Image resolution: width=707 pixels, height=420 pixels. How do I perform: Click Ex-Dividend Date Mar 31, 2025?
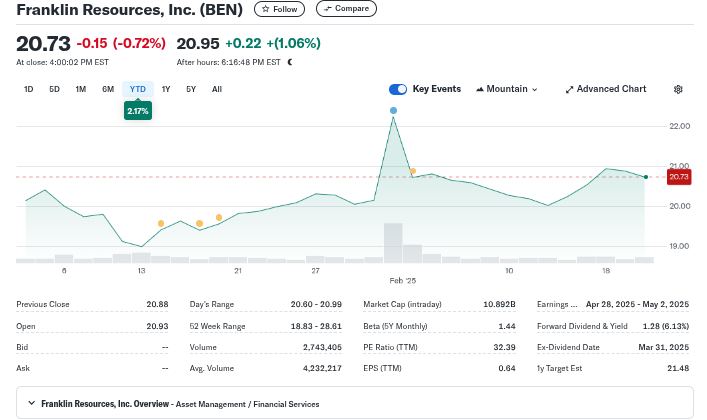pyautogui.click(x=664, y=347)
